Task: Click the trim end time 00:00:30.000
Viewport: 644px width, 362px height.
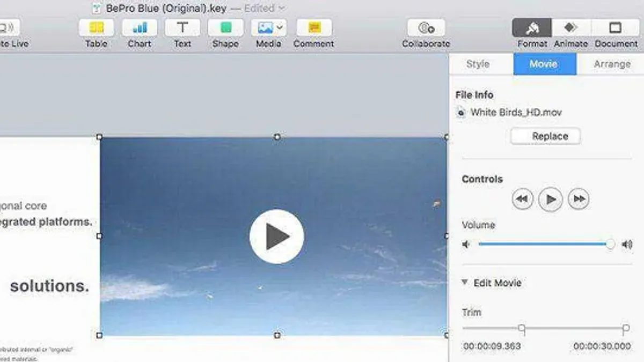Action: pyautogui.click(x=602, y=346)
